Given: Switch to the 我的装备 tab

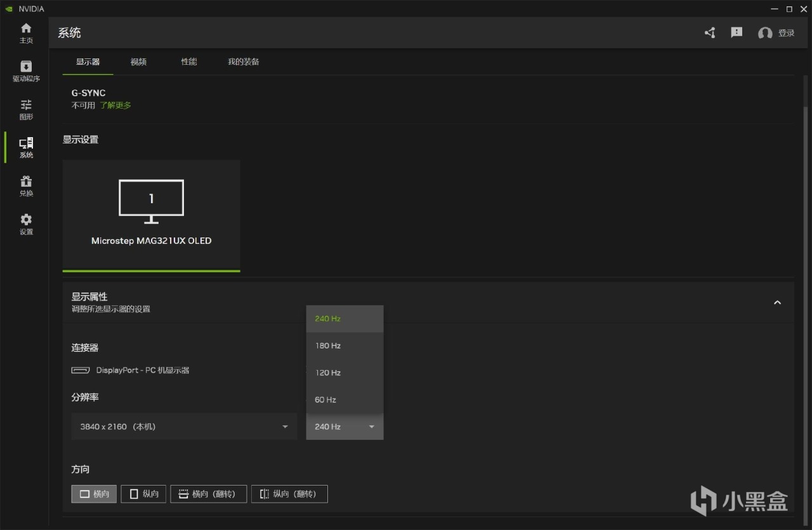Looking at the screenshot, I should [x=244, y=62].
